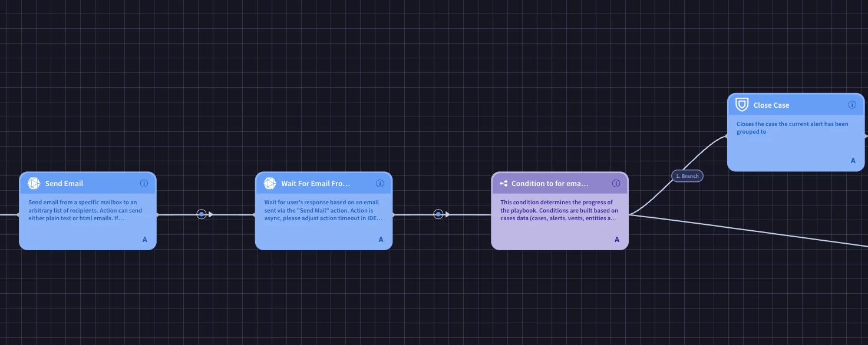Click 'Closes the case' description text
This screenshot has height=345, width=868.
click(792, 128)
